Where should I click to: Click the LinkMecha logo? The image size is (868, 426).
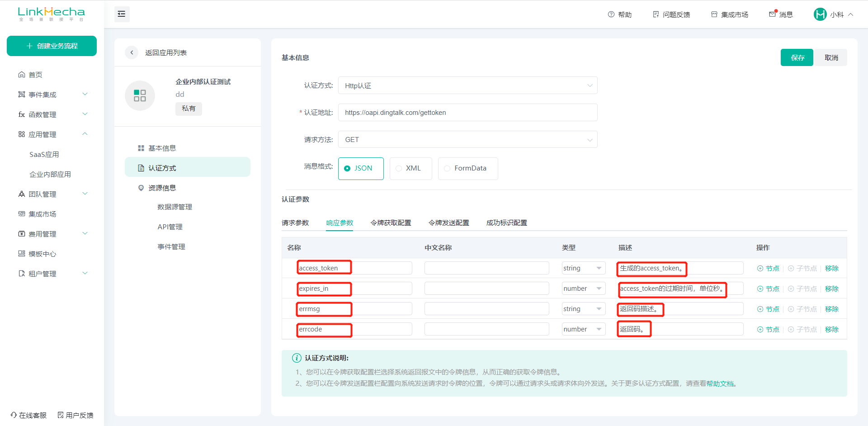pos(51,14)
